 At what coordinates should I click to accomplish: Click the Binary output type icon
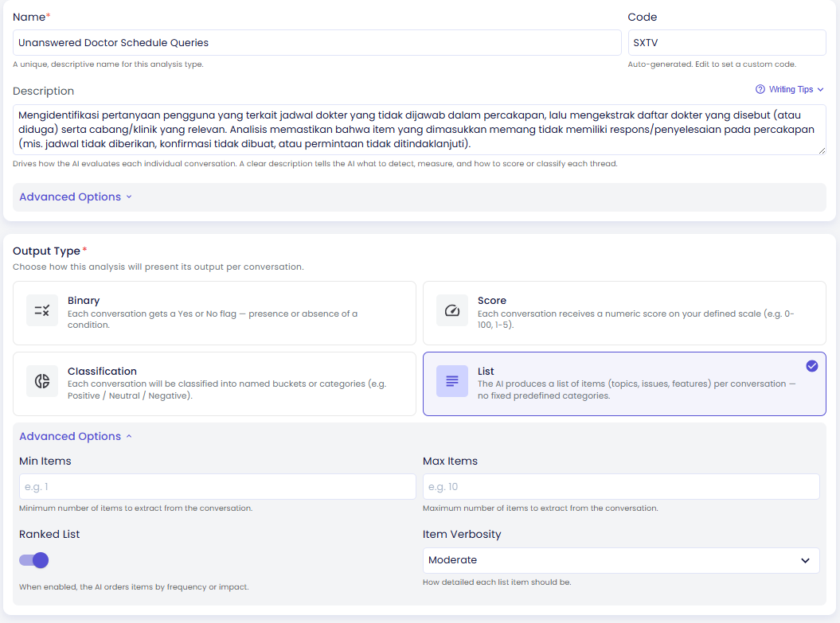click(42, 310)
